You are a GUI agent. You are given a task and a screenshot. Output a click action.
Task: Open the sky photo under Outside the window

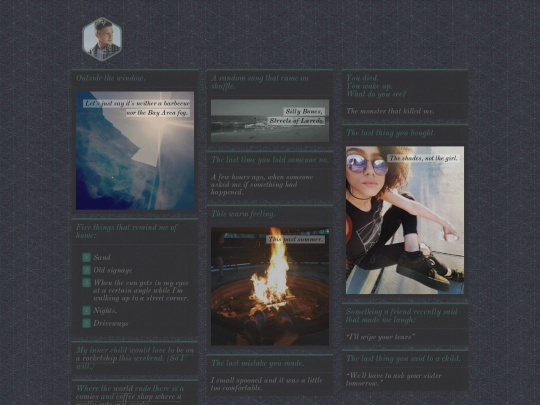click(x=135, y=150)
